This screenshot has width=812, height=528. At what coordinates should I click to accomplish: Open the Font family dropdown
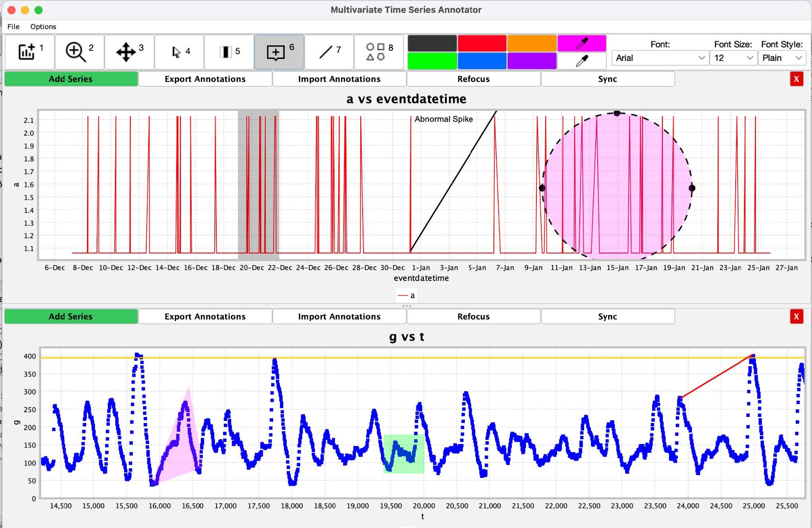[x=660, y=58]
